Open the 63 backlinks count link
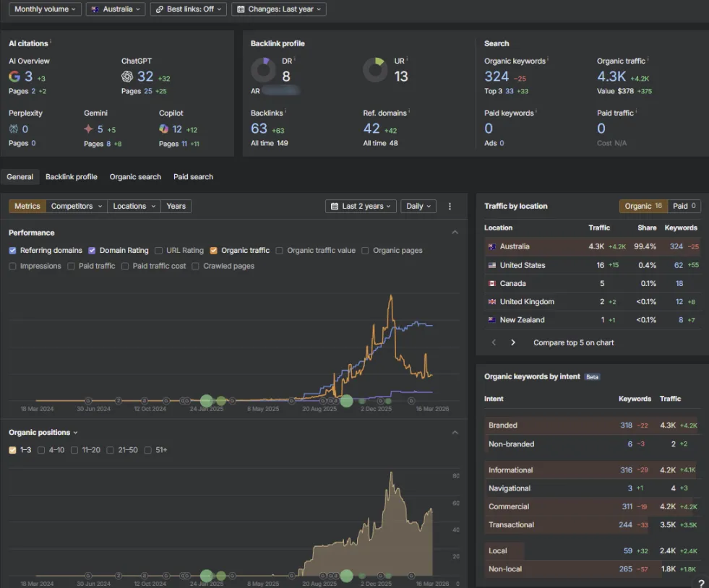 (x=259, y=129)
